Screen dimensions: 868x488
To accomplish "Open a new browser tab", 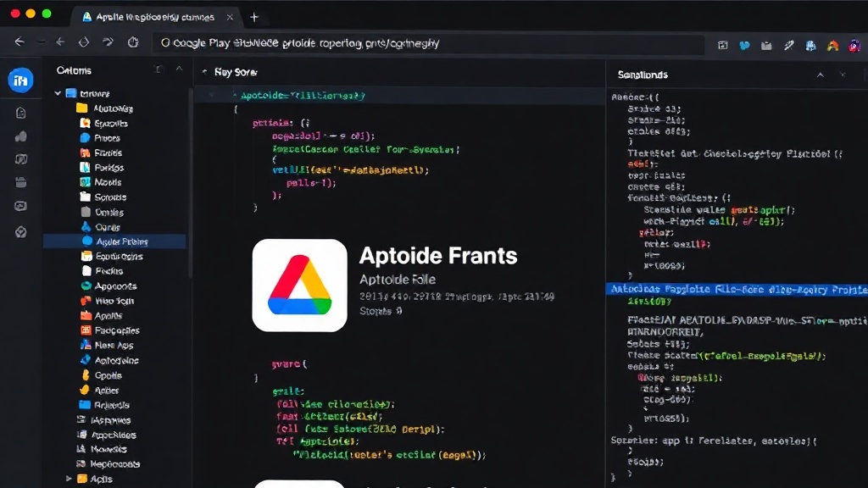I will pyautogui.click(x=254, y=17).
